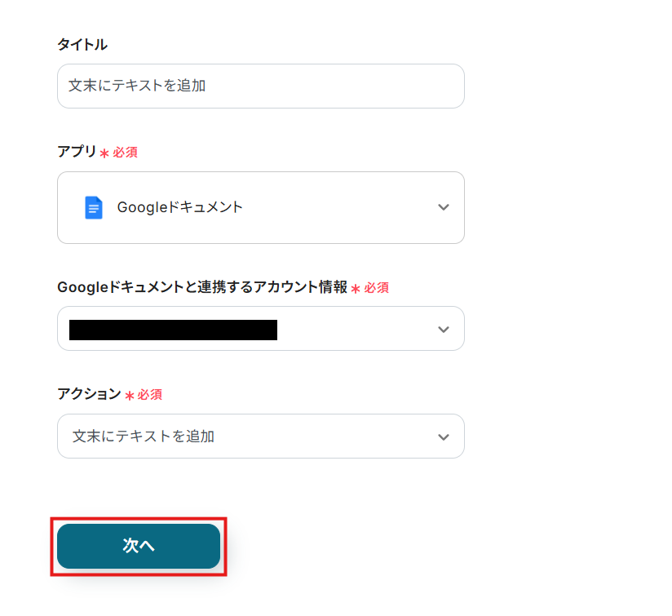
Task: Click the redacted account name
Action: (173, 330)
